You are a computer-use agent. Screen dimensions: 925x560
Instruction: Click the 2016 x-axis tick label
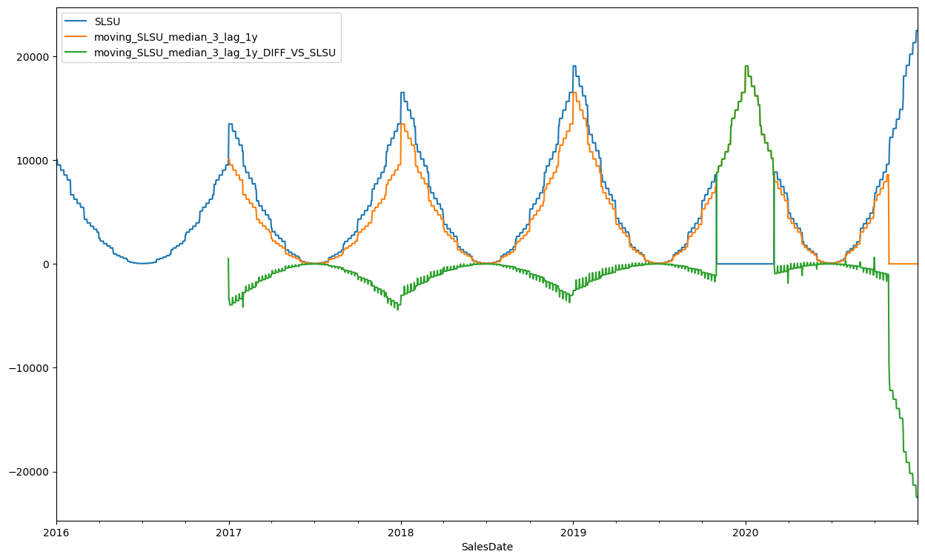[56, 532]
